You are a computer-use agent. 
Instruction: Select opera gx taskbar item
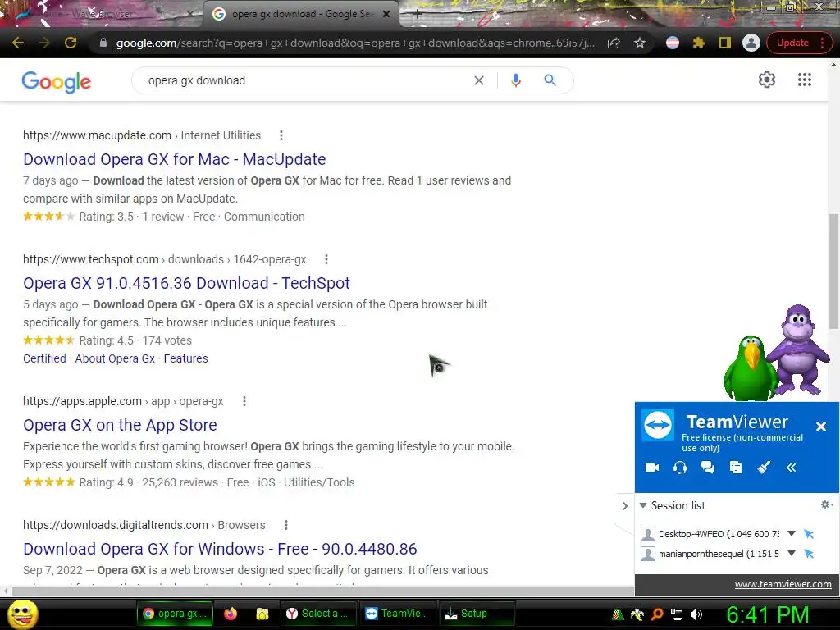coord(175,614)
